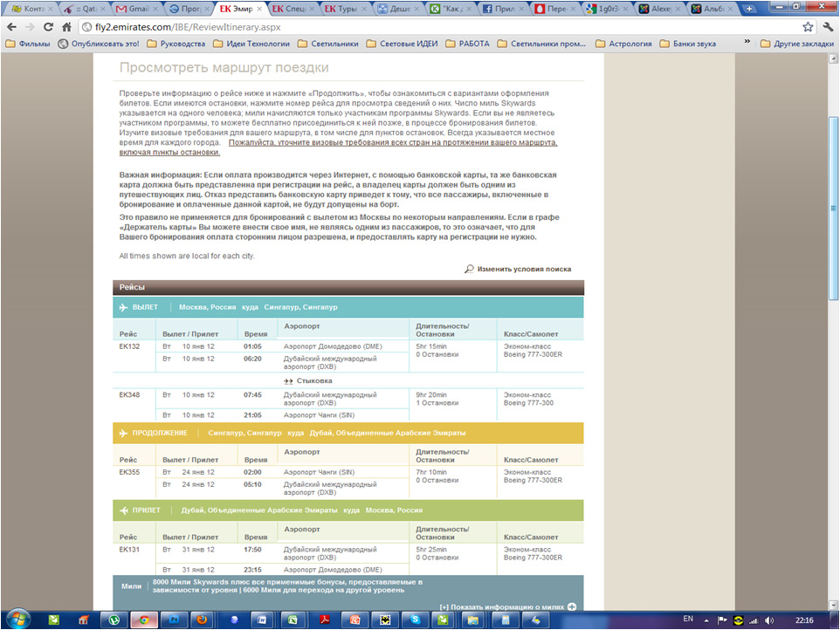Open flight EK132 details
The image size is (840, 630).
(129, 346)
